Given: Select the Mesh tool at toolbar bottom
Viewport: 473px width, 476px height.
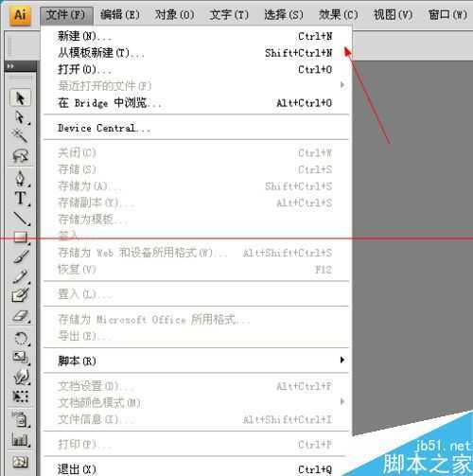Looking at the screenshot, I should tap(20, 462).
